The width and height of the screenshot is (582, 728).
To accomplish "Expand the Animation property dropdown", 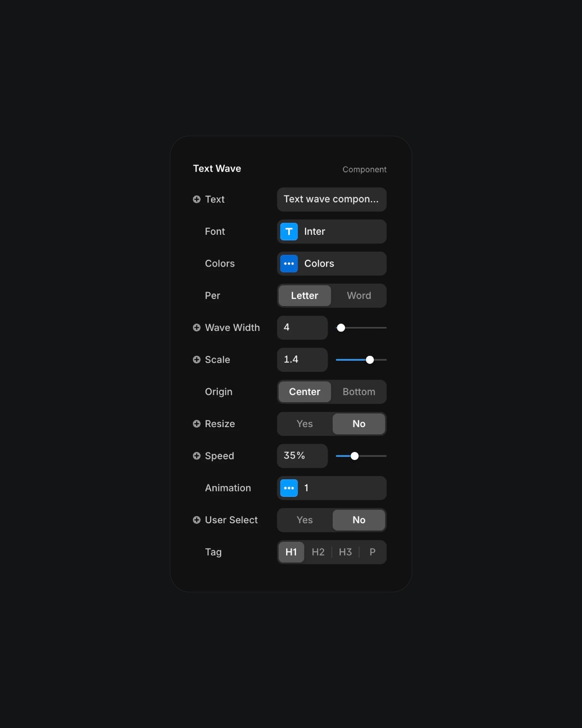I will 289,488.
